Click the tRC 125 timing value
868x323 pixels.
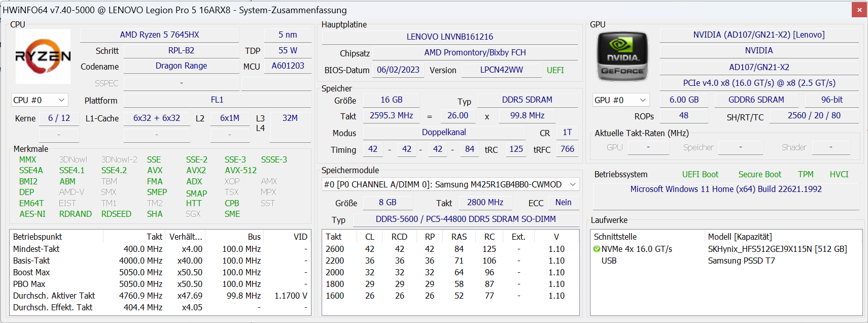tap(516, 149)
